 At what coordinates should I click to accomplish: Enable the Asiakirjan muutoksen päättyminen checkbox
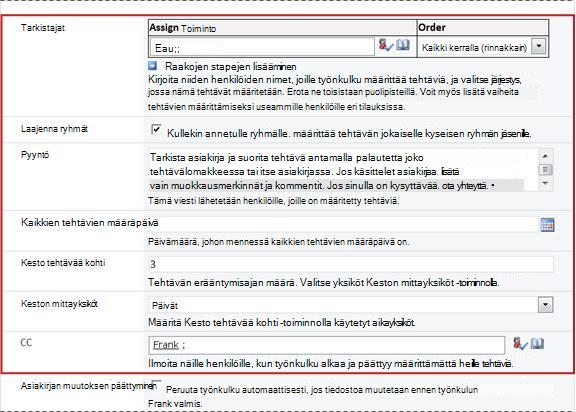[x=156, y=384]
